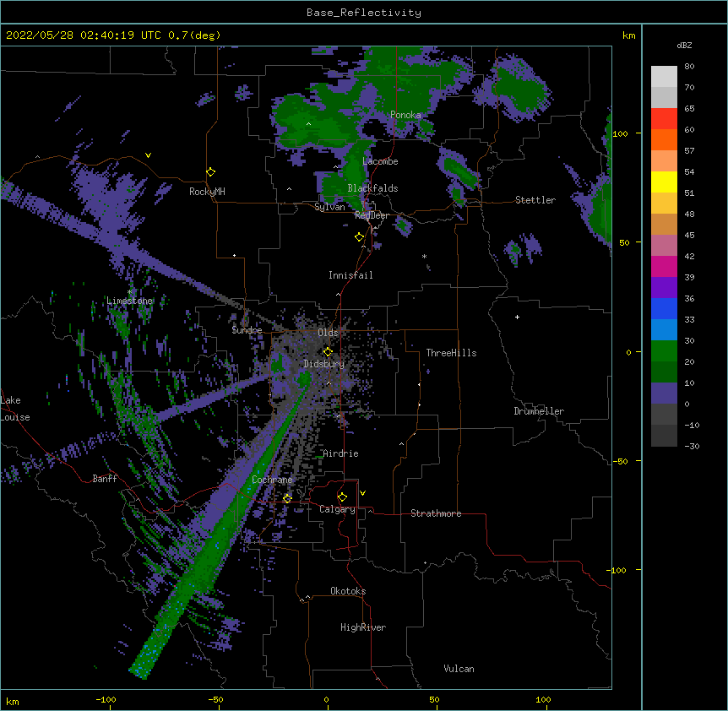Select the Cochrane label

272,480
